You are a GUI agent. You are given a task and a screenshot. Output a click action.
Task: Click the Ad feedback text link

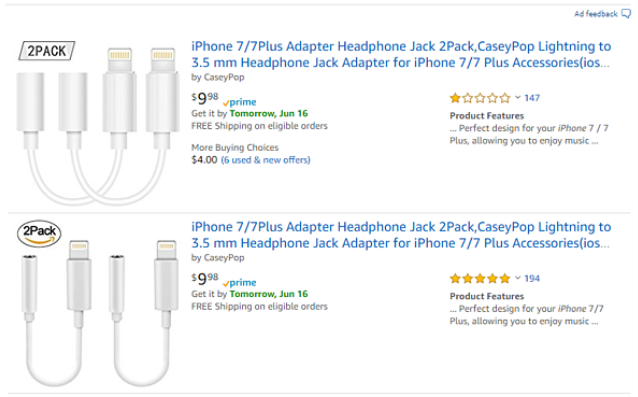pos(596,14)
